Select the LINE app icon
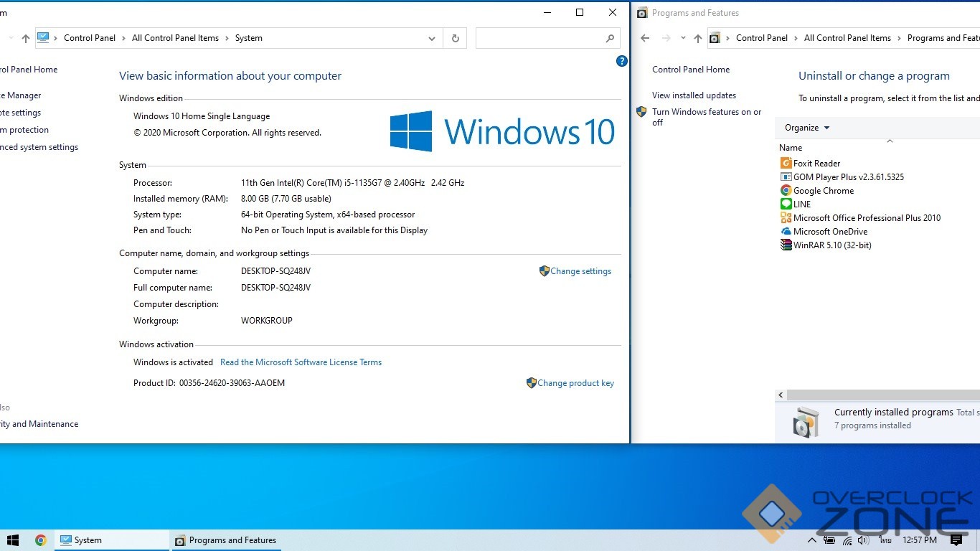980x551 pixels. pyautogui.click(x=786, y=204)
